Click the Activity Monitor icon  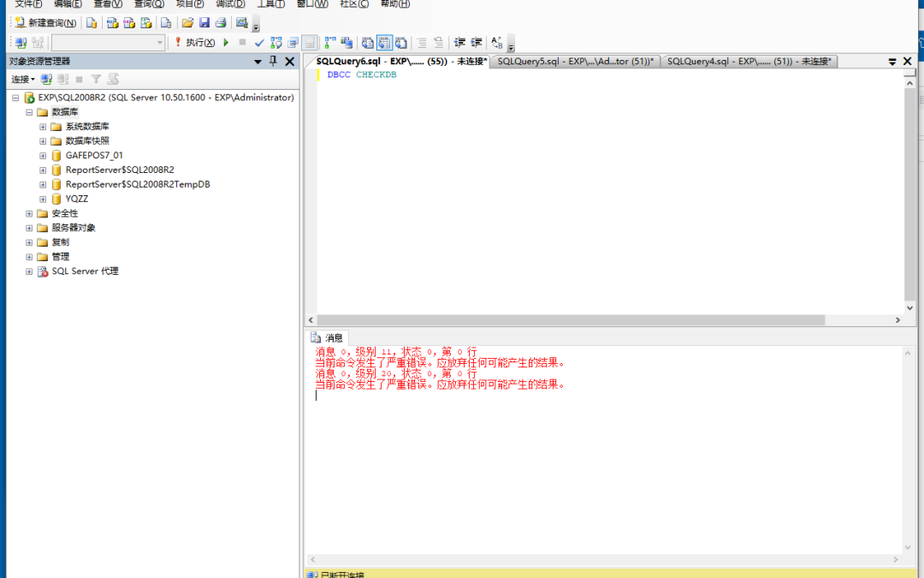point(241,22)
